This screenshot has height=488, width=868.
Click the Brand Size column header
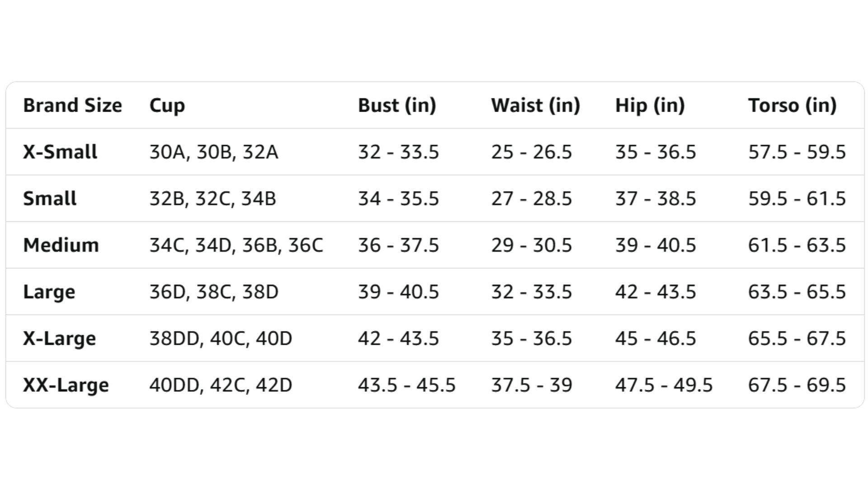pyautogui.click(x=72, y=105)
